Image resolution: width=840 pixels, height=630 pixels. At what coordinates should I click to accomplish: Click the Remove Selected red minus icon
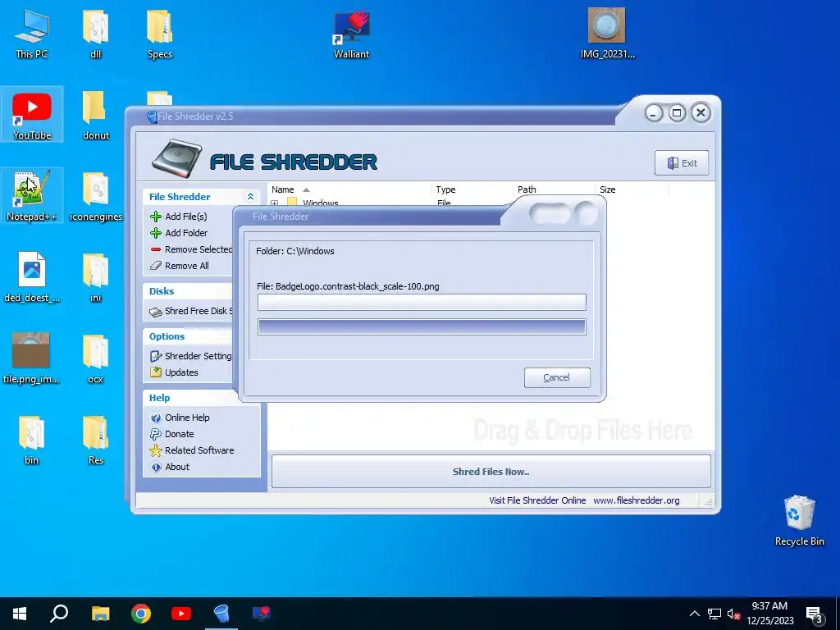coord(156,249)
